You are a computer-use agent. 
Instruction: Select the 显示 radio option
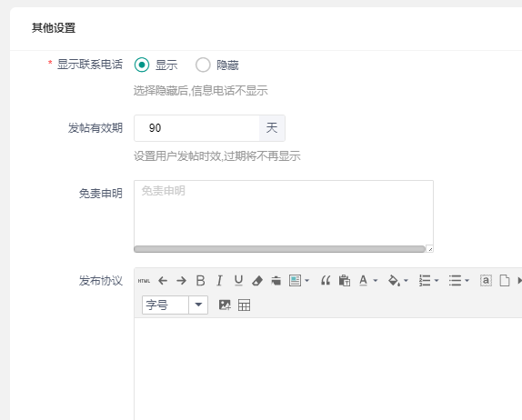click(142, 65)
